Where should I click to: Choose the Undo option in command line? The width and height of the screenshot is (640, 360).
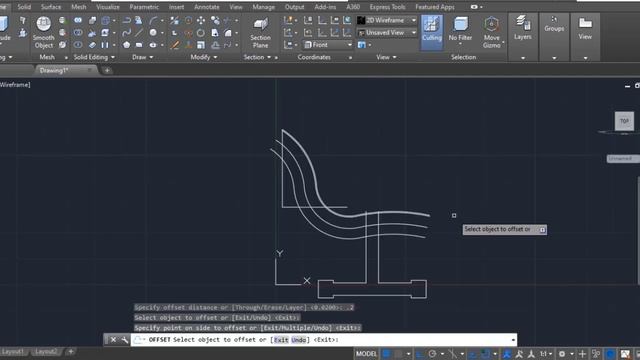(x=299, y=340)
